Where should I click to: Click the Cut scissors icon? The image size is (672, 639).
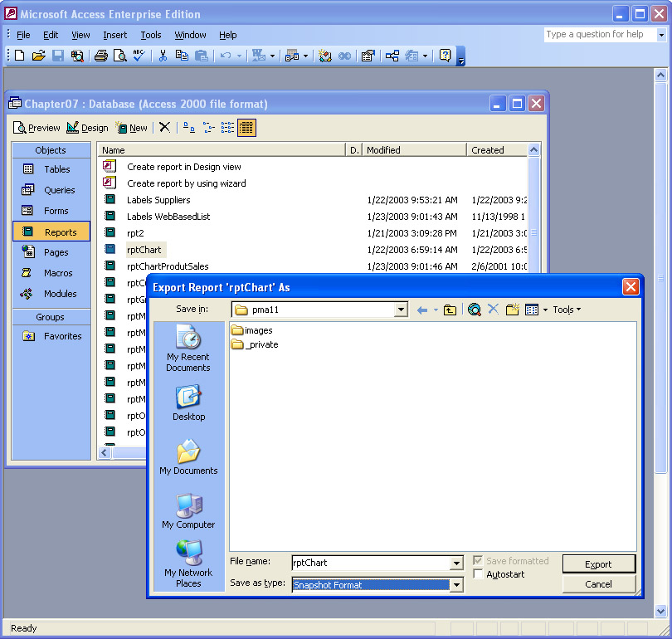163,56
